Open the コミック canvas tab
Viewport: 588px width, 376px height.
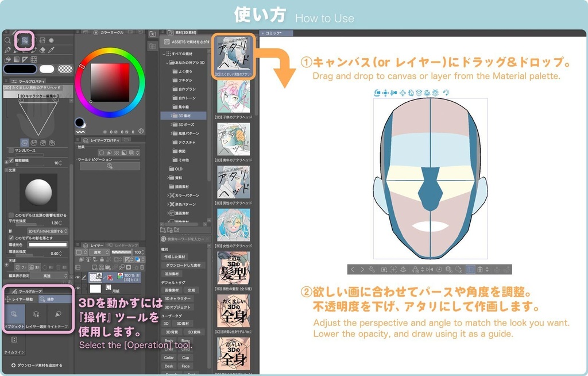click(276, 33)
